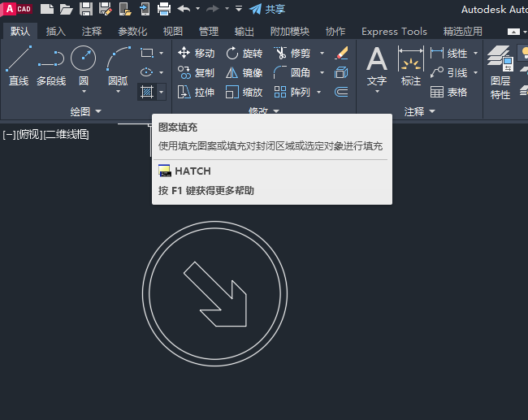Expand the rectangle tool dropdown
The width and height of the screenshot is (528, 420).
tap(162, 53)
